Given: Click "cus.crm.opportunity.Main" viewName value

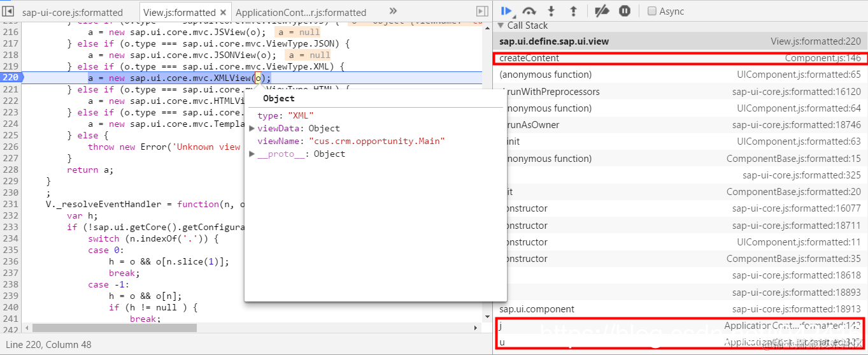Looking at the screenshot, I should tap(376, 141).
